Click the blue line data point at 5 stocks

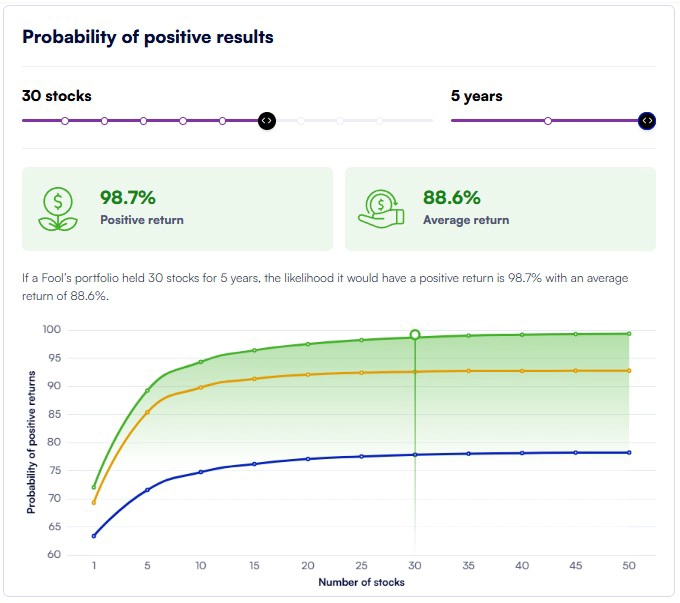pyautogui.click(x=148, y=490)
